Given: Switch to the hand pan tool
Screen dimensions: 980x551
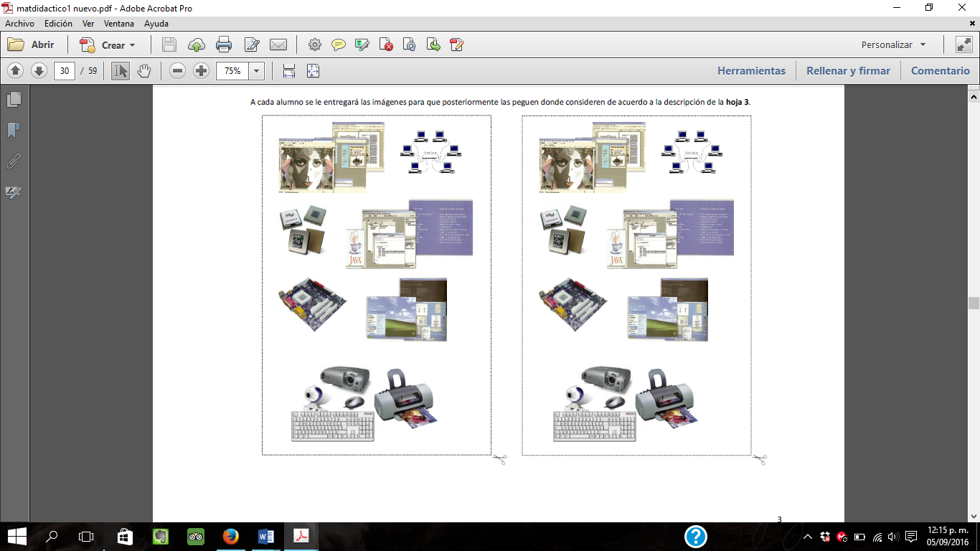Looking at the screenshot, I should pyautogui.click(x=144, y=71).
